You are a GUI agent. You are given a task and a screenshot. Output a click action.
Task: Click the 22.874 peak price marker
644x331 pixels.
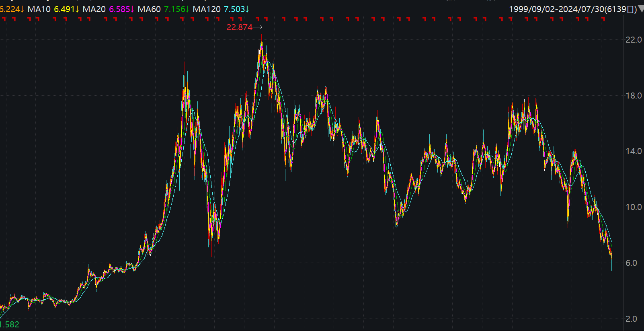pos(239,27)
